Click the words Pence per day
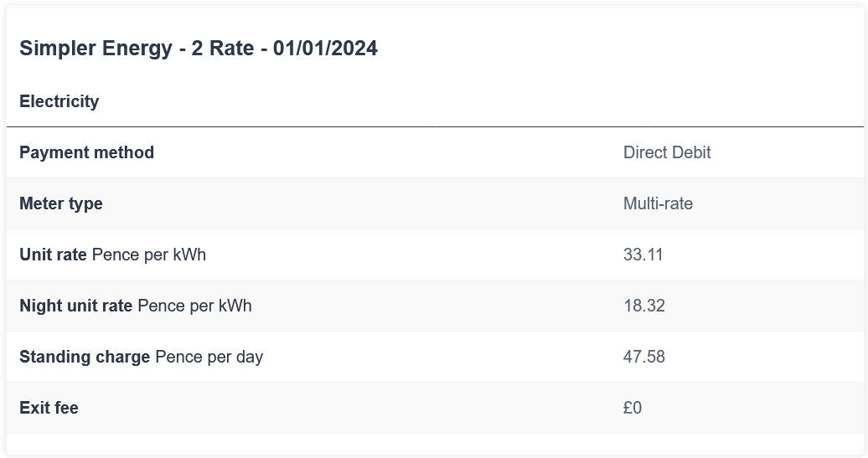This screenshot has width=868, height=458. [x=209, y=357]
